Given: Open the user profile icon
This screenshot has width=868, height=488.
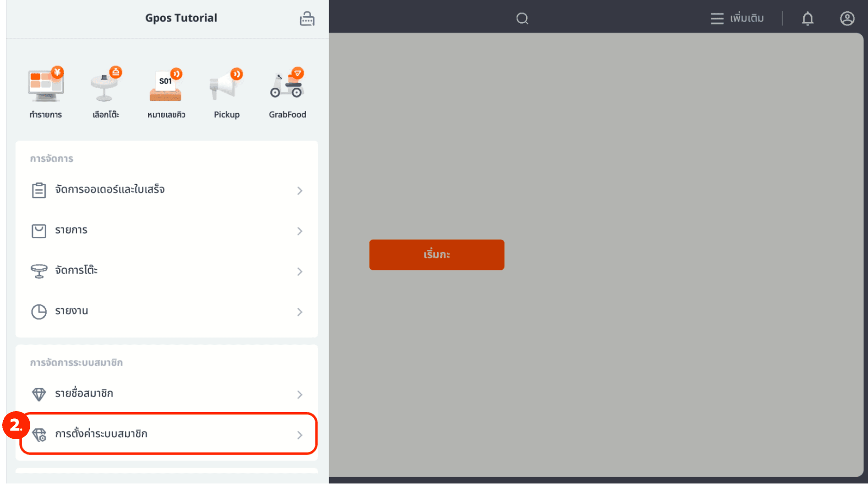Looking at the screenshot, I should tap(847, 19).
